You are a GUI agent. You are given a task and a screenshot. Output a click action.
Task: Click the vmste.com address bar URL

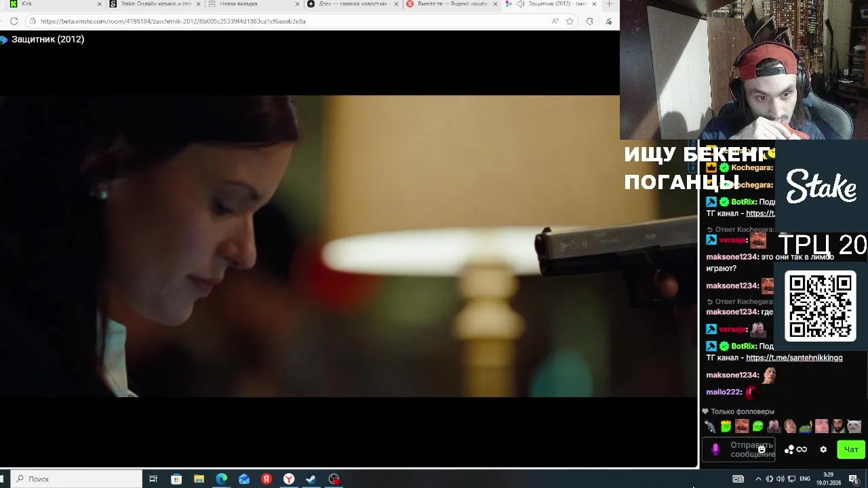click(x=173, y=21)
